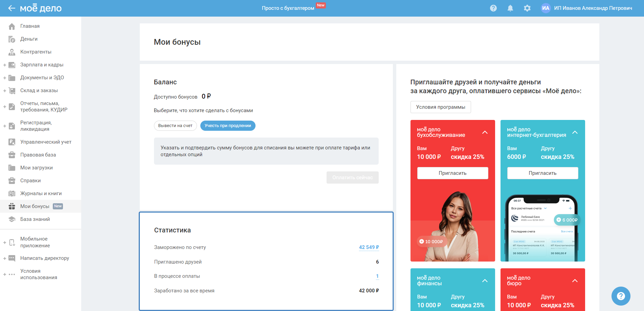Collapse the бухобслуживание card
The height and width of the screenshot is (311, 644).
[485, 132]
